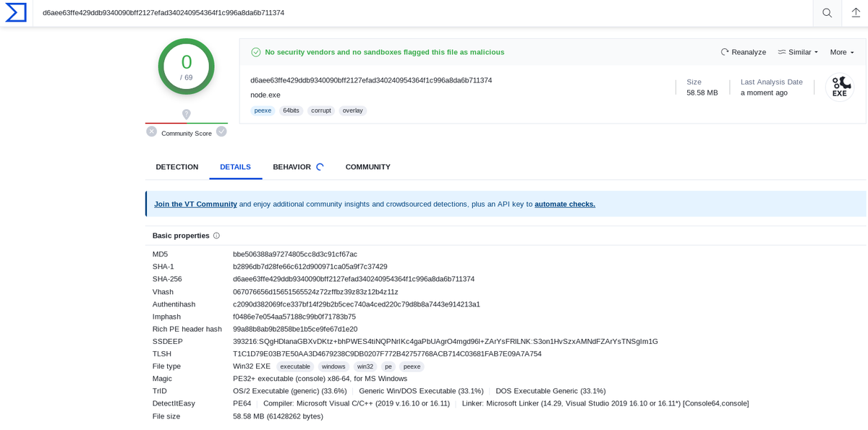Click the Basic properties info icon

point(216,236)
